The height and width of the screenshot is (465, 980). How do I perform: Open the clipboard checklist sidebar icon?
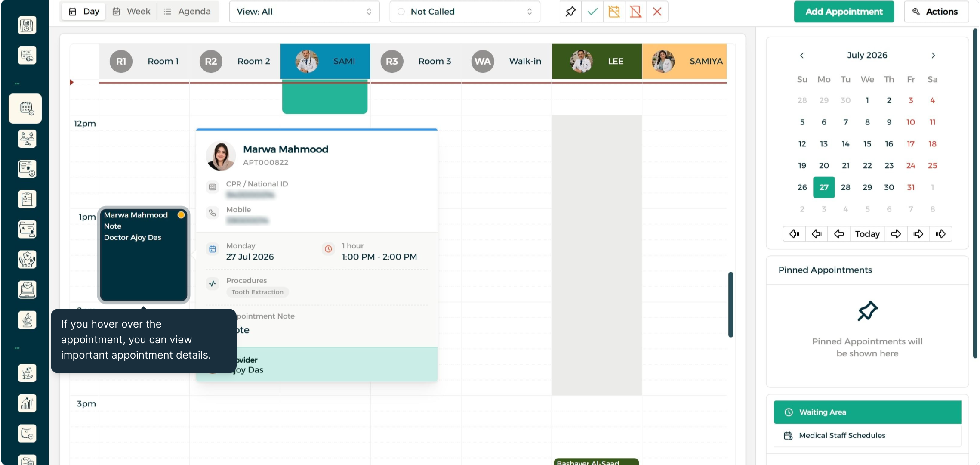tap(27, 199)
